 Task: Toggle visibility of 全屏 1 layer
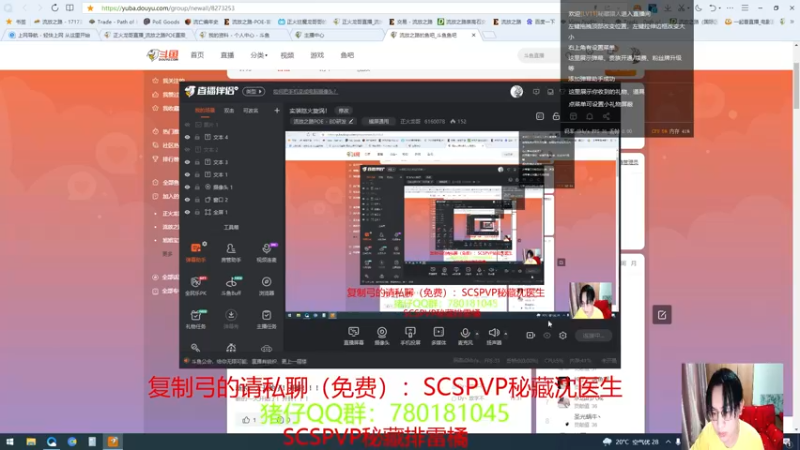[187, 212]
